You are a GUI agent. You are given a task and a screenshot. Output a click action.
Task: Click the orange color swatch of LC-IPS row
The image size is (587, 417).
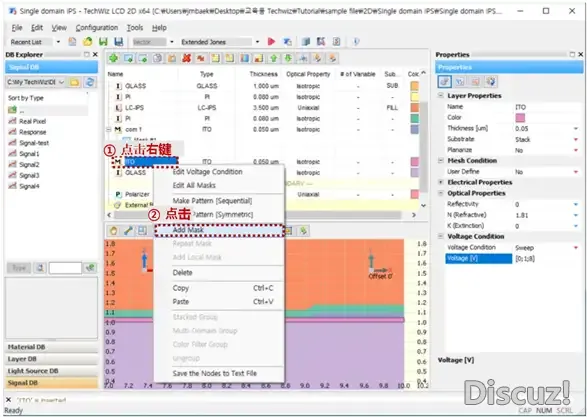click(x=414, y=108)
